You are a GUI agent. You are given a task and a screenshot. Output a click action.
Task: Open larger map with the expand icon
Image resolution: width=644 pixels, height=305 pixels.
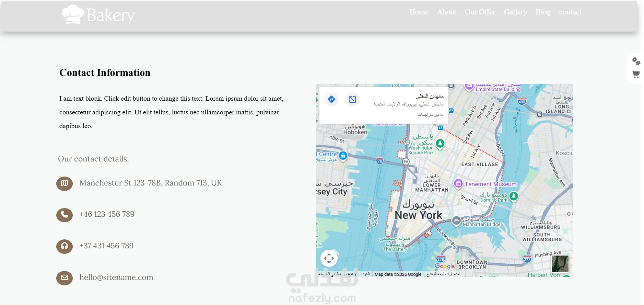[352, 100]
